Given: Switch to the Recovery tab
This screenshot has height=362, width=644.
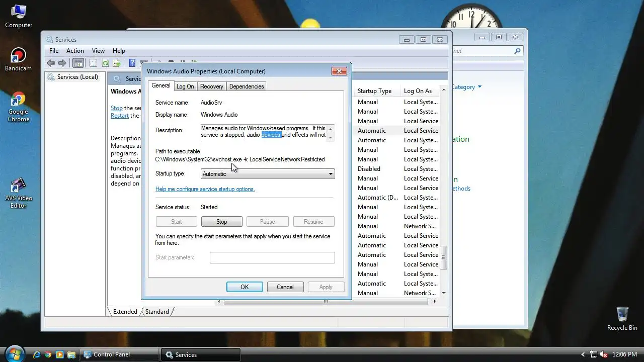Looking at the screenshot, I should coord(211,86).
